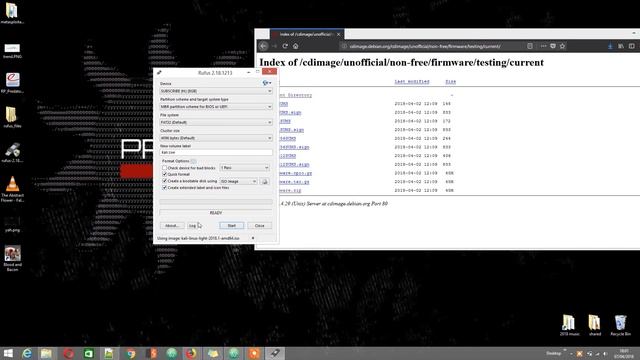Reload the page in Firefox
The image size is (640, 360).
pos(285,46)
